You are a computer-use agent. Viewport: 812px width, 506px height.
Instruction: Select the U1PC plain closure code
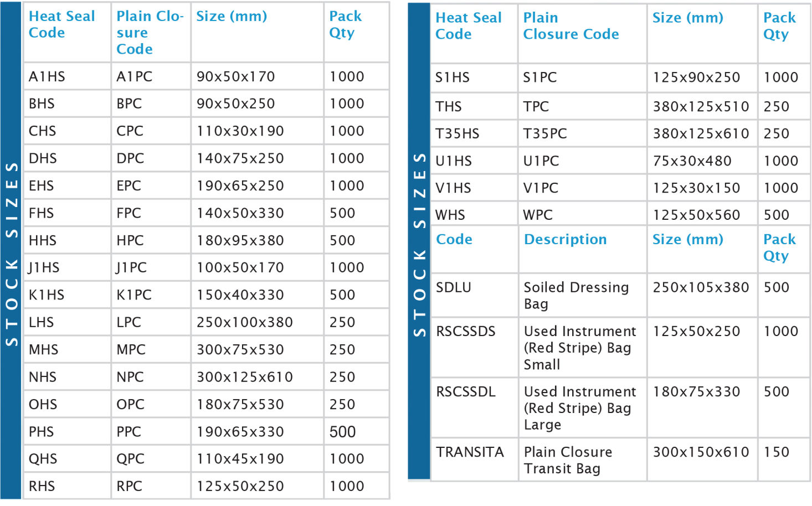coord(541,161)
